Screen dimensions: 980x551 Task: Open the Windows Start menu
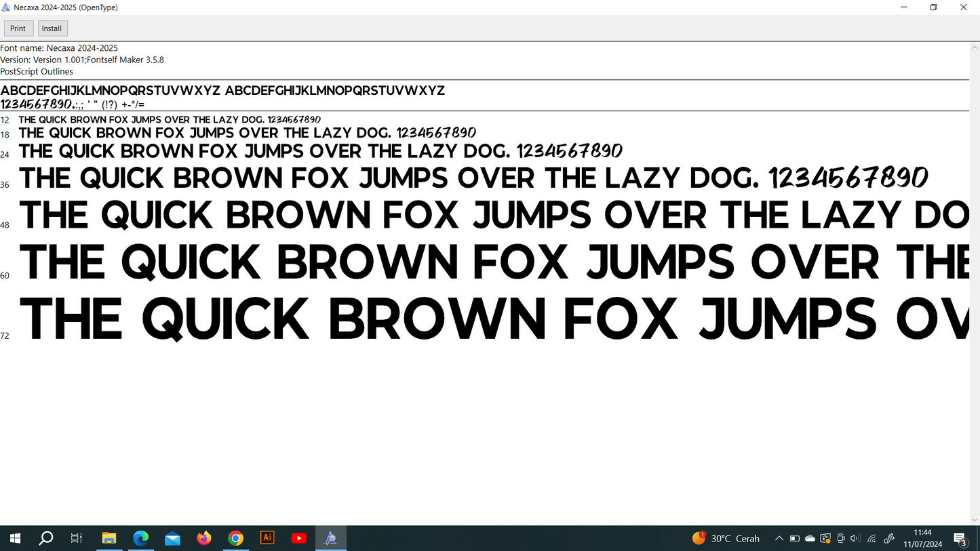point(15,538)
